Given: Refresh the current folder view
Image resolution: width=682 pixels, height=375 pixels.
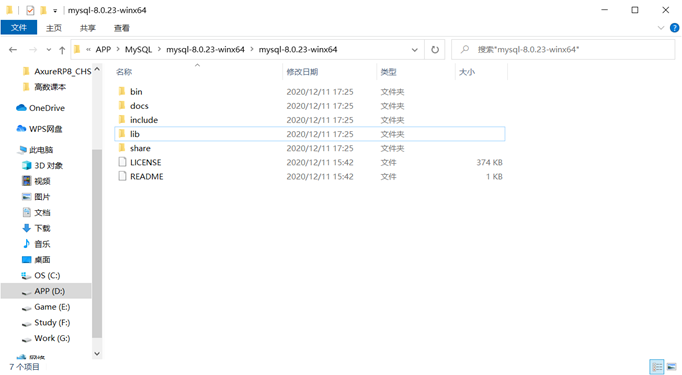Looking at the screenshot, I should coord(435,50).
